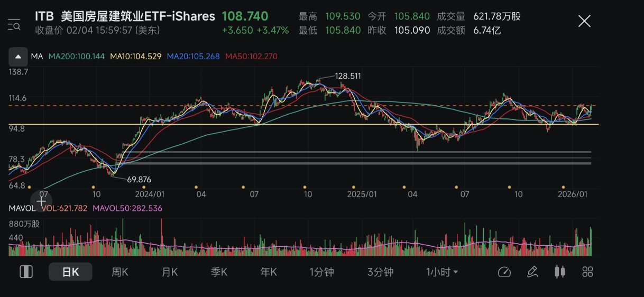
Task: Switch to 年K yearly chart
Action: (x=269, y=272)
